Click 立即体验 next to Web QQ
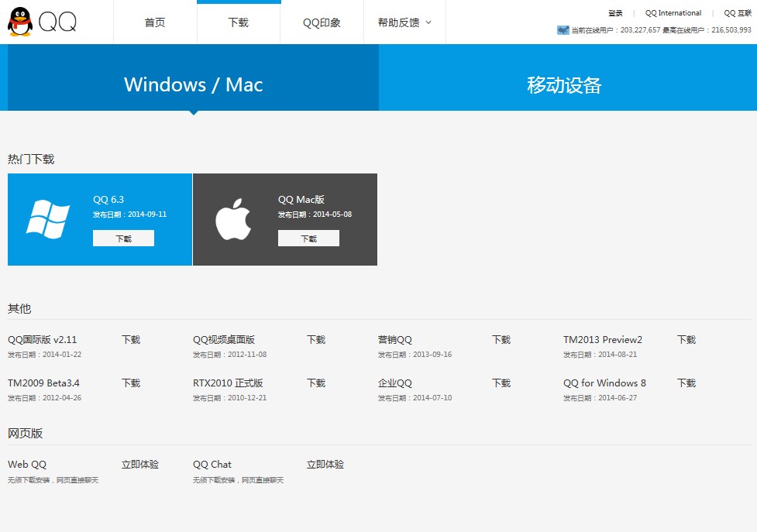Image resolution: width=757 pixels, height=532 pixels. pyautogui.click(x=140, y=465)
